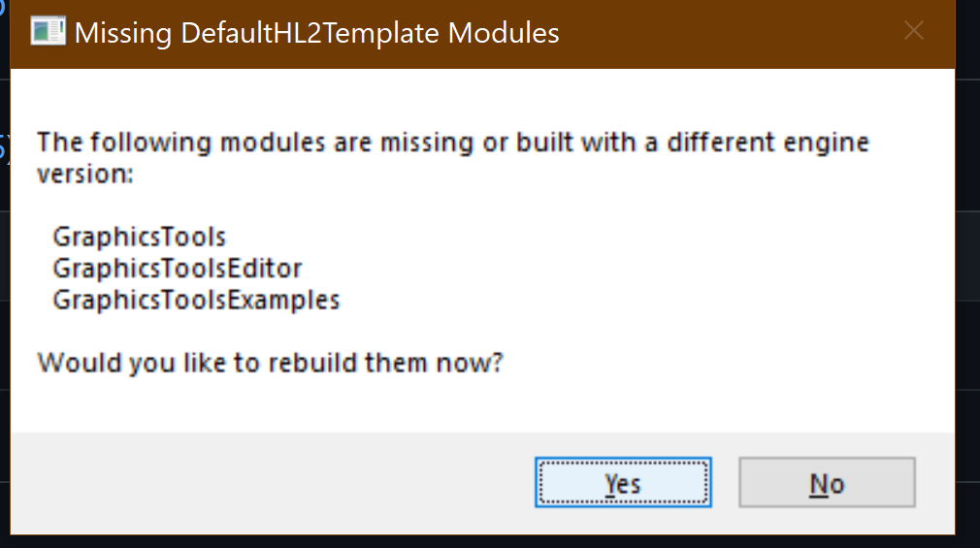Select the GraphicsToolsEditor module name
This screenshot has height=548, width=980.
pos(178,269)
